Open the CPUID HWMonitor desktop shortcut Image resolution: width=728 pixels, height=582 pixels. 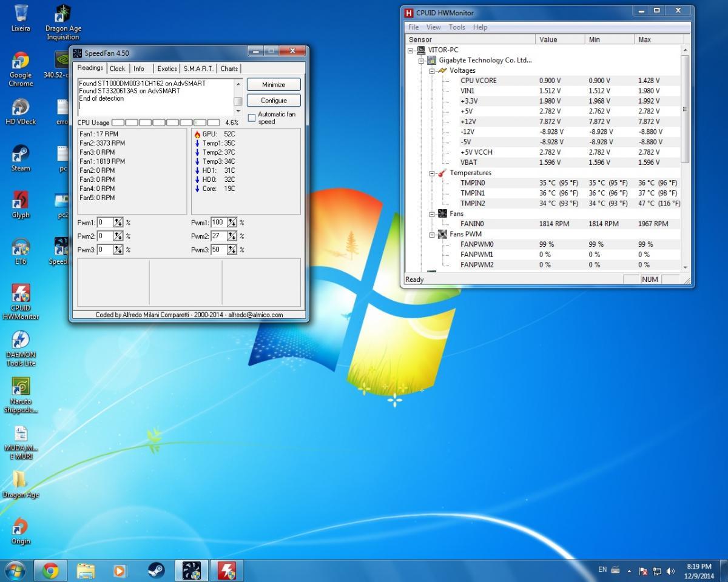[x=21, y=301]
